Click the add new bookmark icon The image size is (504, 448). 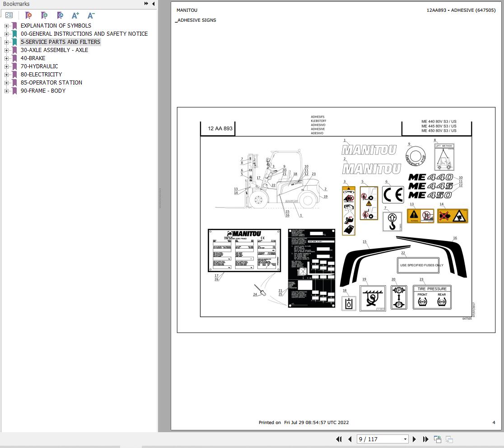[44, 15]
